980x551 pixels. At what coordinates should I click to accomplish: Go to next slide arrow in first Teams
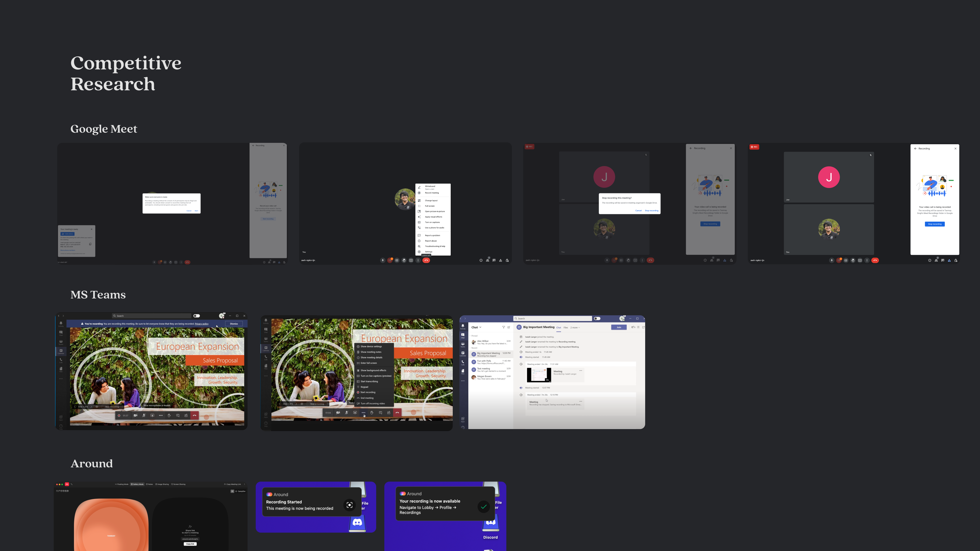pyautogui.click(x=91, y=407)
